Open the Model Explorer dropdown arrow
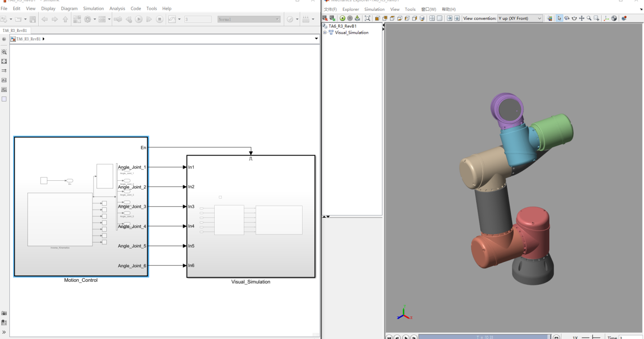644x339 pixels. 109,19
